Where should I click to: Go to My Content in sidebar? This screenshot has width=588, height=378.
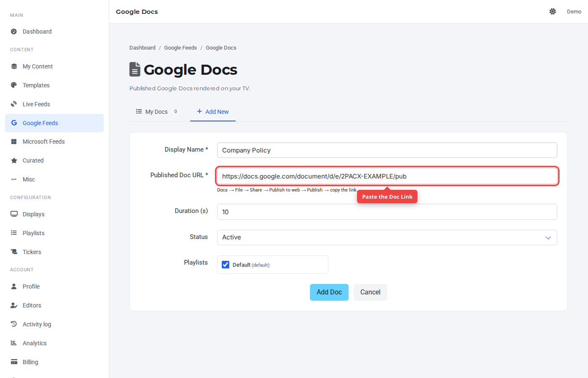click(x=55, y=66)
